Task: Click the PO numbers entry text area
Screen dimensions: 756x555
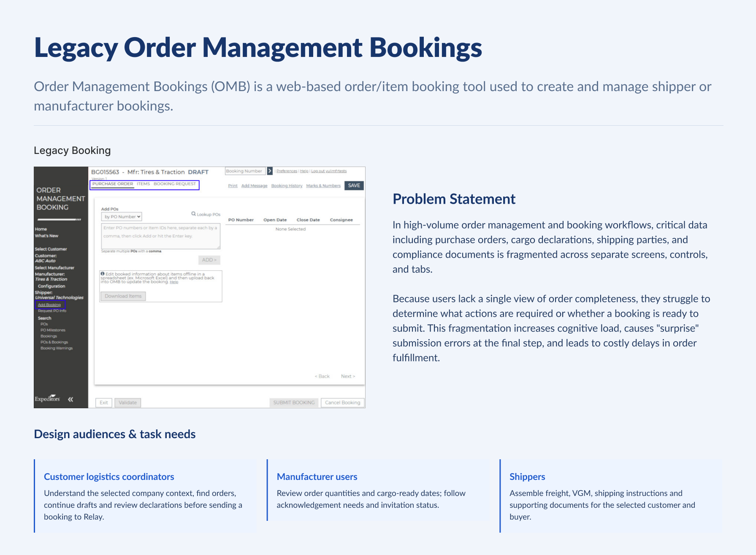Action: [x=161, y=236]
